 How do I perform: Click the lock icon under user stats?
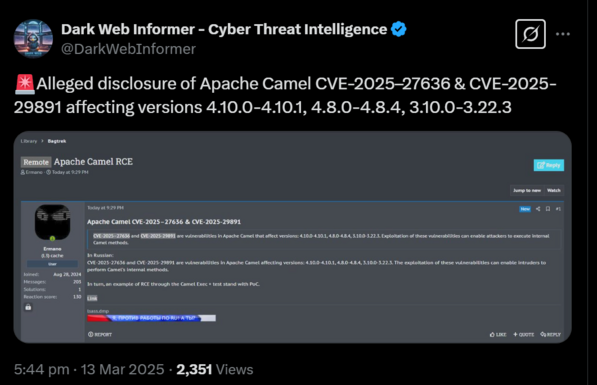(x=28, y=307)
